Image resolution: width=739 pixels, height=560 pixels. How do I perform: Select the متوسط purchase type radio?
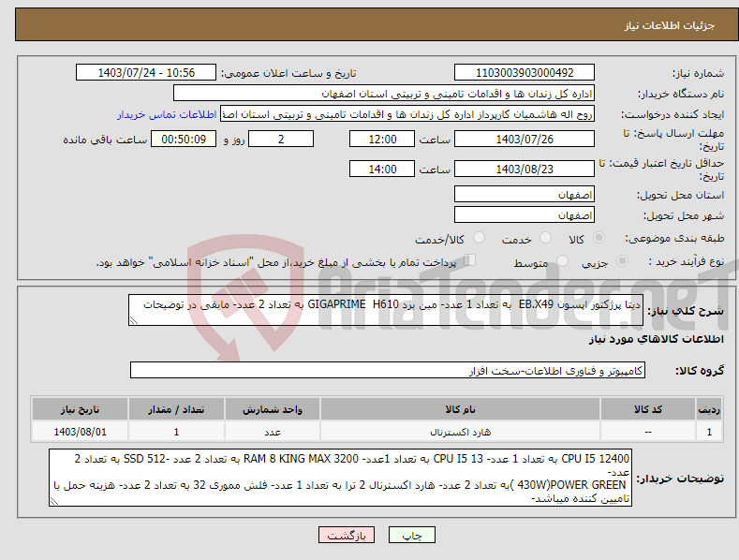[562, 261]
